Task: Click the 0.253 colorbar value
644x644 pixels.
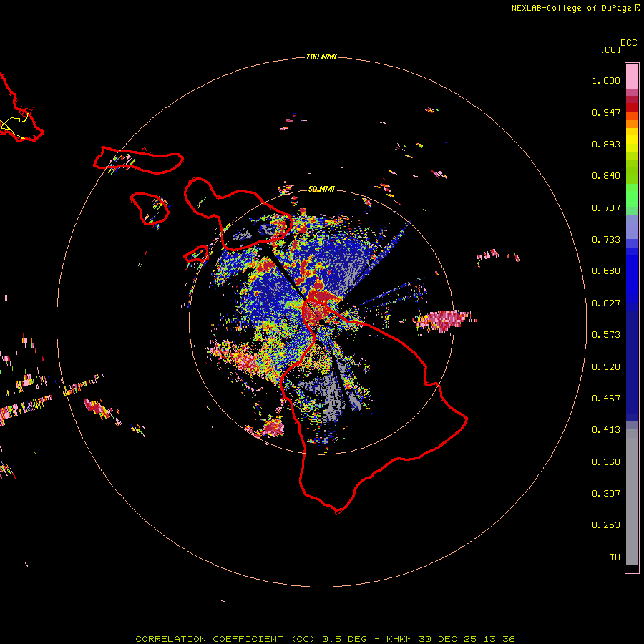Action: coord(606,525)
